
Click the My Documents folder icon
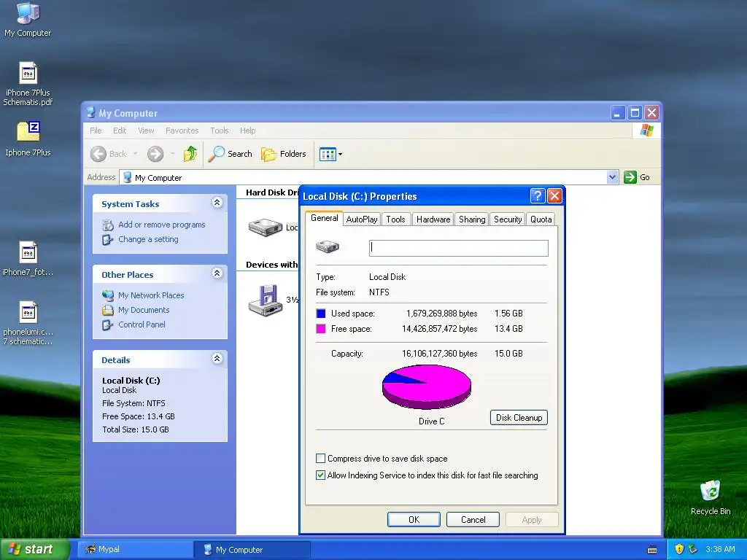tap(108, 310)
